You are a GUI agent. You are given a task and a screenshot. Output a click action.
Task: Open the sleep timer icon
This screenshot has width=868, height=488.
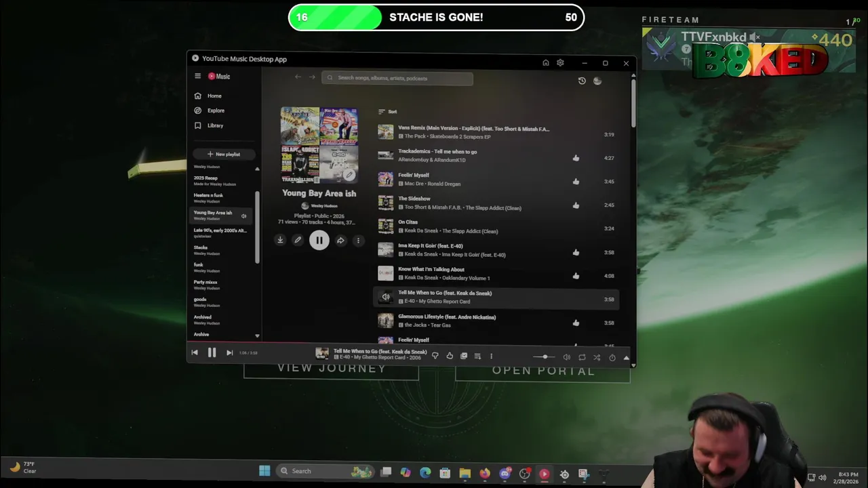pos(612,357)
